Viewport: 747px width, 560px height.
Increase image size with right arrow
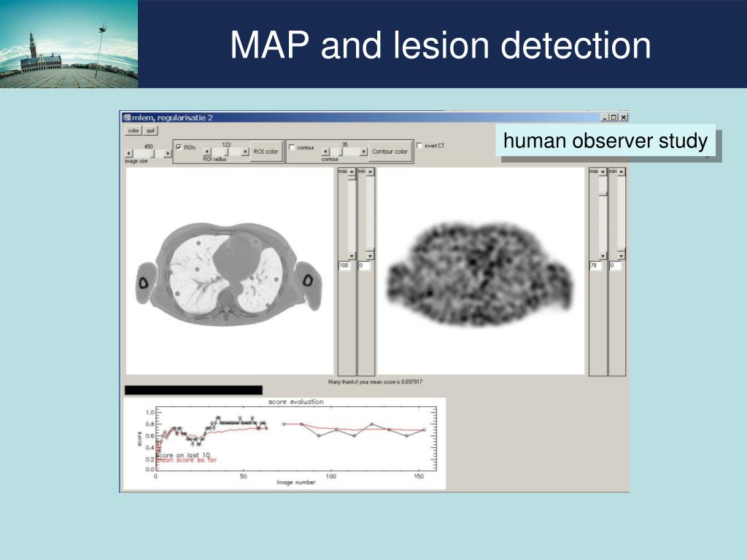167,153
